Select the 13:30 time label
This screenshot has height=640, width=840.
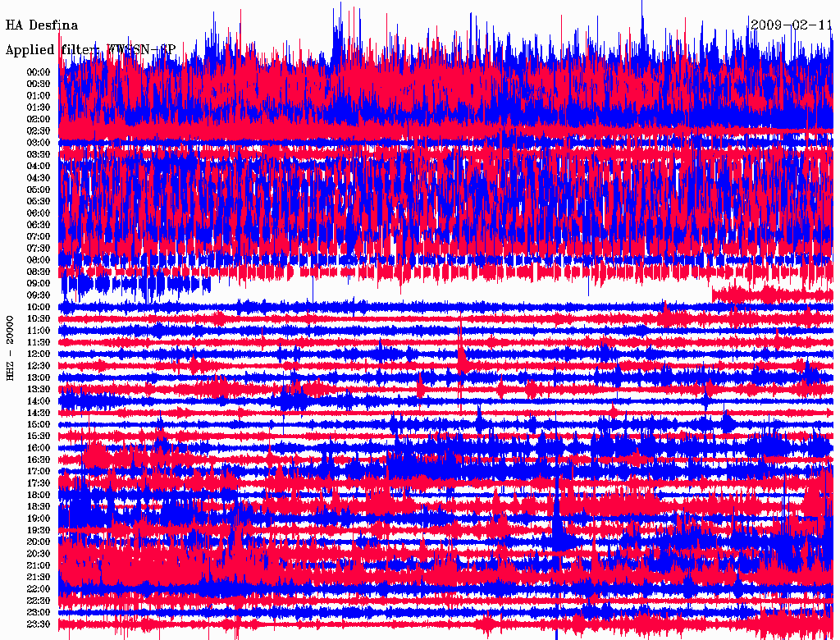click(39, 389)
